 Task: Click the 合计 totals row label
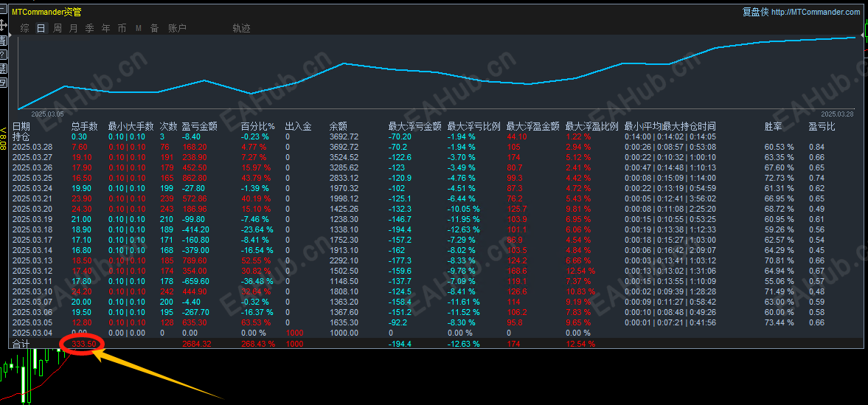21,344
